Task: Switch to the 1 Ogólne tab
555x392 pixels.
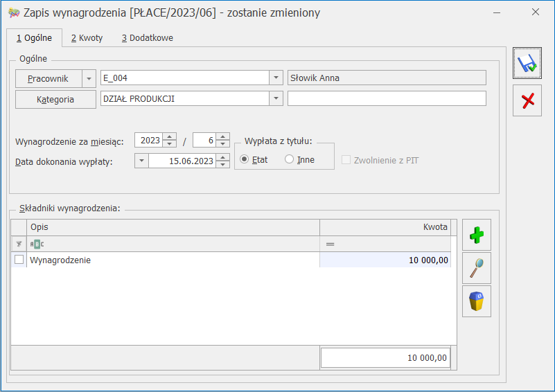Action: tap(35, 38)
